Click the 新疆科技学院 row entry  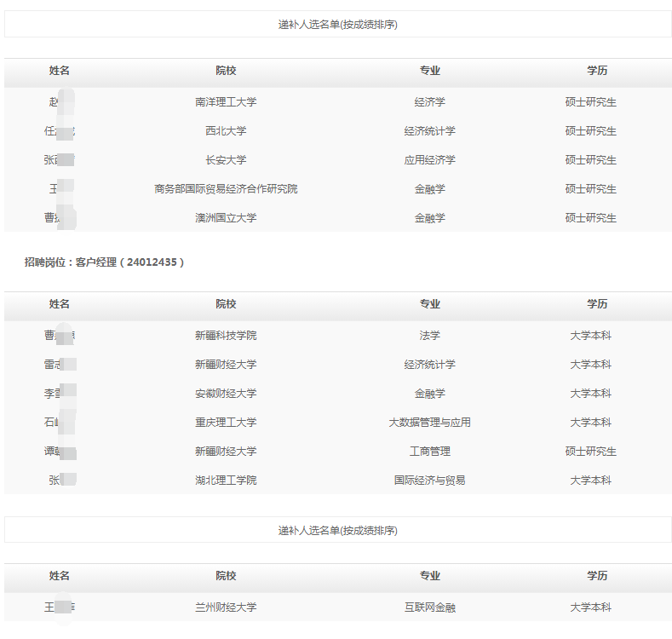(226, 336)
